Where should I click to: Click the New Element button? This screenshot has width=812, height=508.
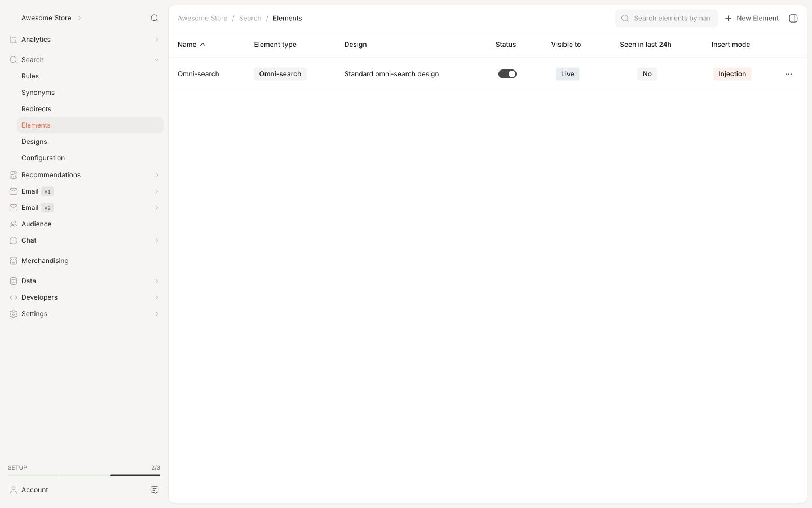click(x=752, y=18)
